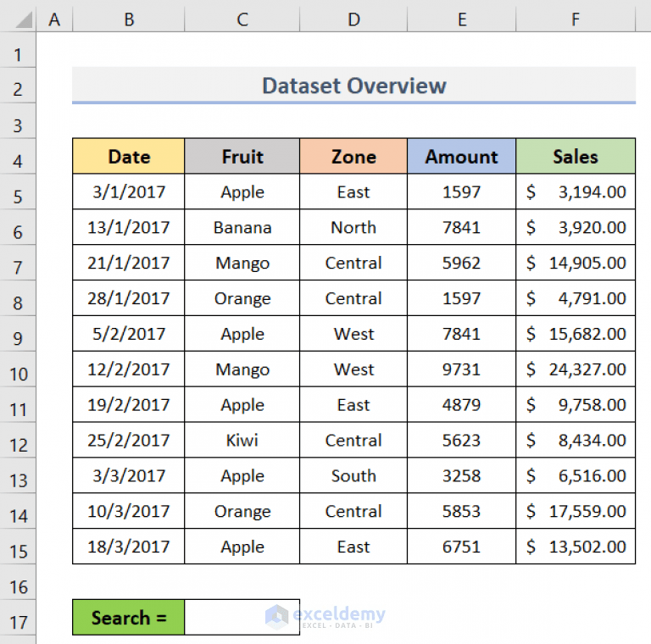651x644 pixels.
Task: Select the Kiwi cell
Action: tap(242, 440)
